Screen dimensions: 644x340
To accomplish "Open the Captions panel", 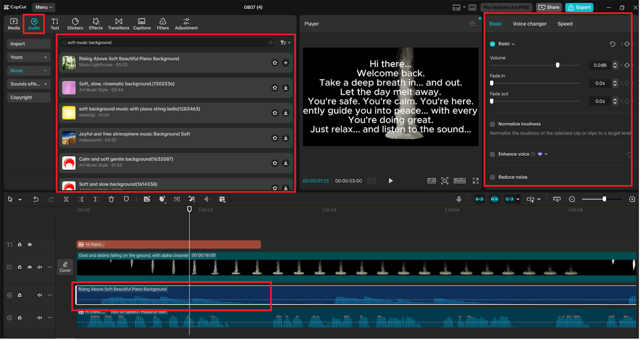I will [x=142, y=24].
